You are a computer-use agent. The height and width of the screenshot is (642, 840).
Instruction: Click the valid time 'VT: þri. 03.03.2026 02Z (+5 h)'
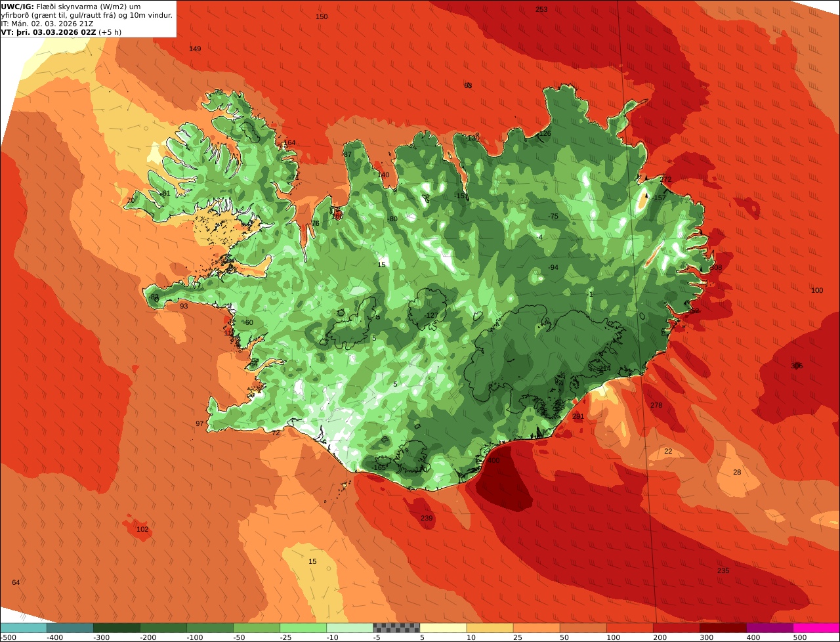pyautogui.click(x=61, y=32)
